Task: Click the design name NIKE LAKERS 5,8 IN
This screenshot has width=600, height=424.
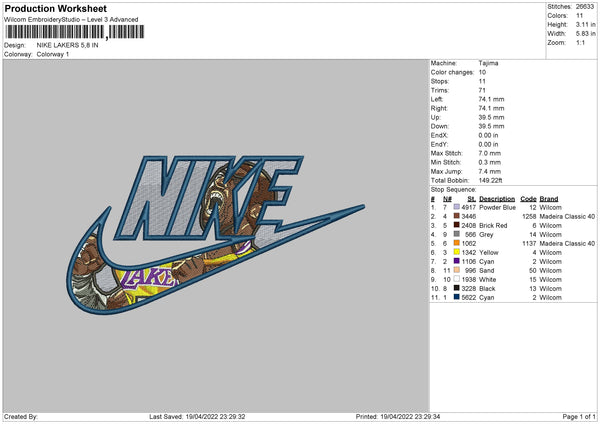Action: click(67, 45)
